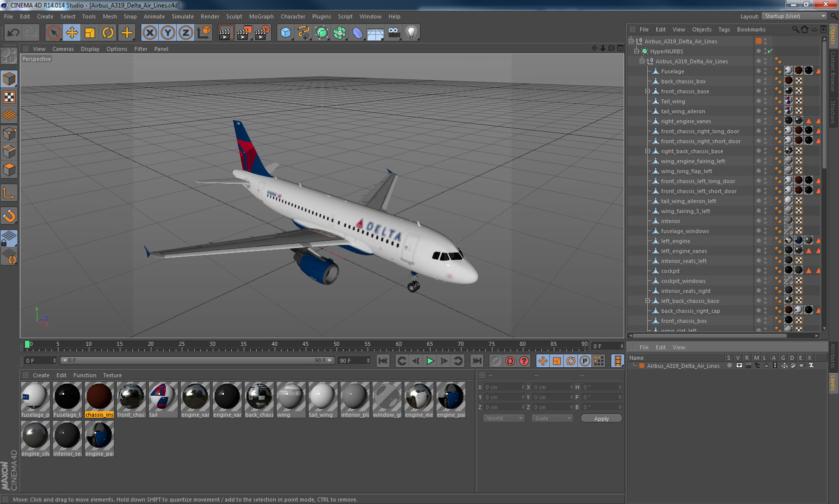Open spline tools icon
839x504 pixels.
[x=304, y=33]
